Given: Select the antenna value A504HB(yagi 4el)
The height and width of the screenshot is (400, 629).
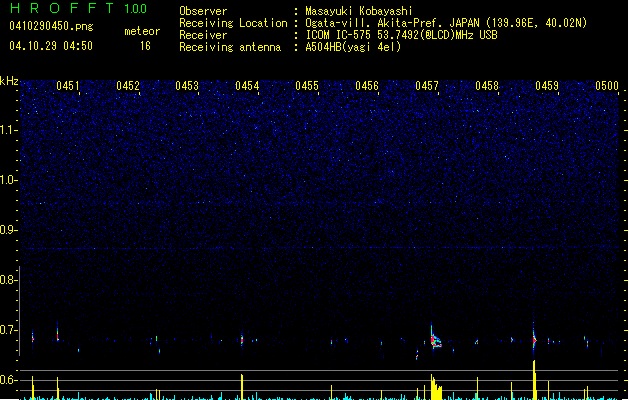Looking at the screenshot, I should click(x=353, y=47).
